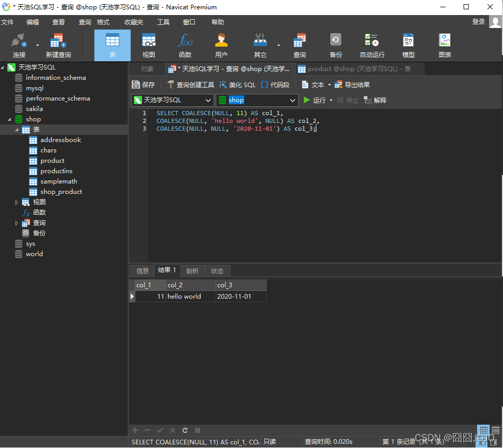Open the 其它 dropdown arrow
The width and height of the screenshot is (503, 448).
coord(278,45)
